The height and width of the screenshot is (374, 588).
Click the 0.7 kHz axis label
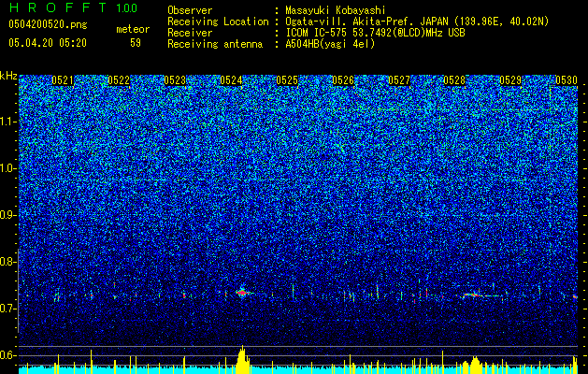pos(7,309)
